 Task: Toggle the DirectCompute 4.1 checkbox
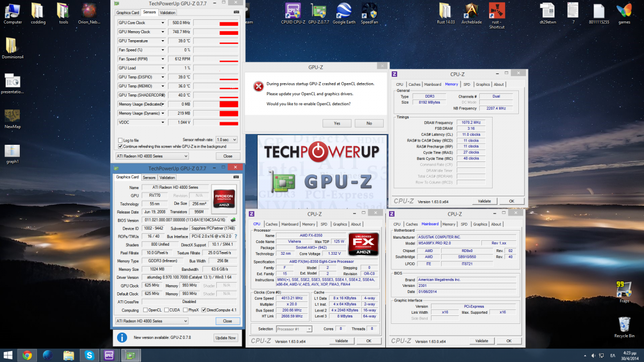tap(203, 310)
